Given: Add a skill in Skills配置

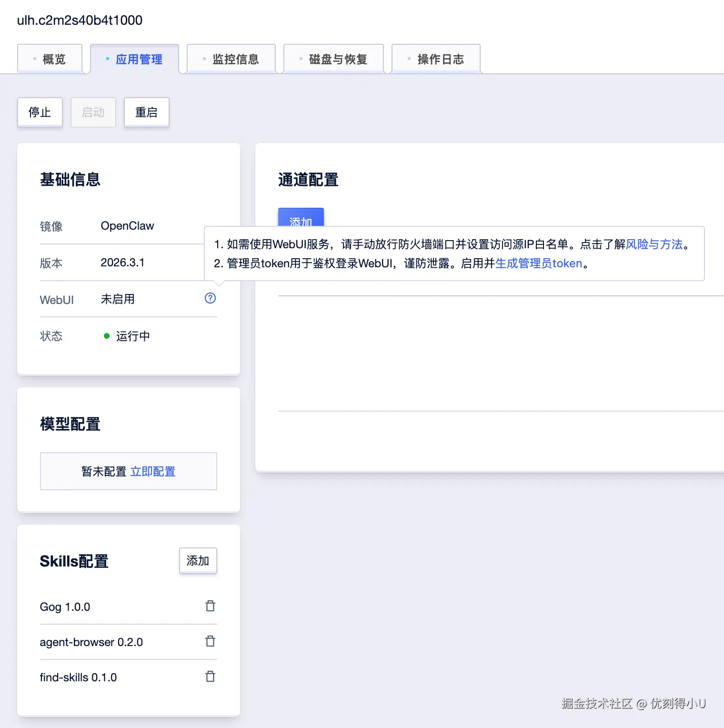Looking at the screenshot, I should (x=198, y=561).
